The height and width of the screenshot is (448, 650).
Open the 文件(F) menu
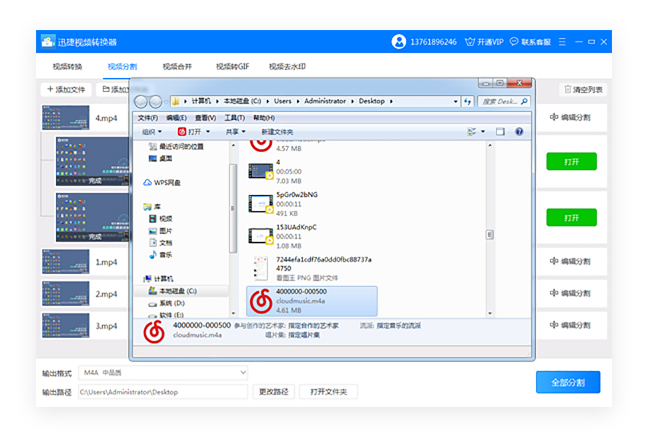[x=148, y=118]
